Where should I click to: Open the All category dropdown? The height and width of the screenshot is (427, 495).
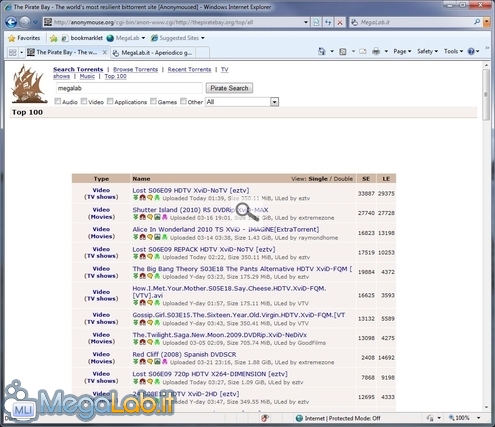tap(242, 102)
